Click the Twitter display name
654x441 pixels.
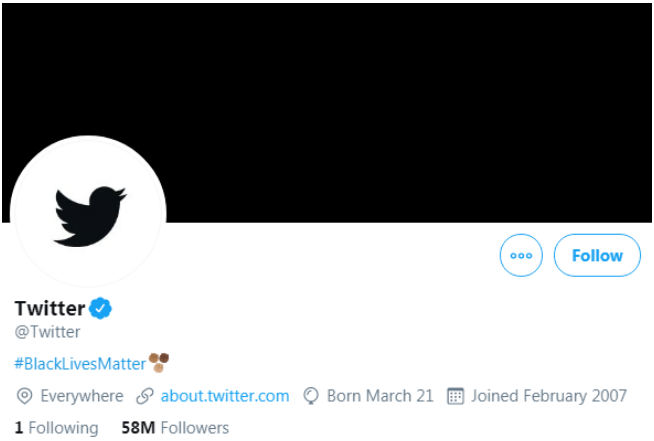50,308
